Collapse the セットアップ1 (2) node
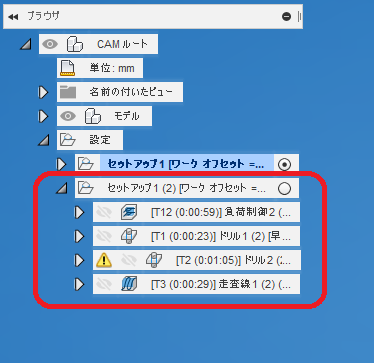The height and width of the screenshot is (363, 374). coord(62,188)
